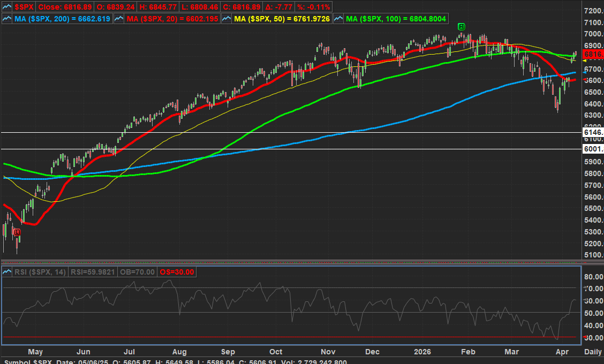Click the icon beside the MA 20 label
604x364 pixels.
click(x=118, y=19)
